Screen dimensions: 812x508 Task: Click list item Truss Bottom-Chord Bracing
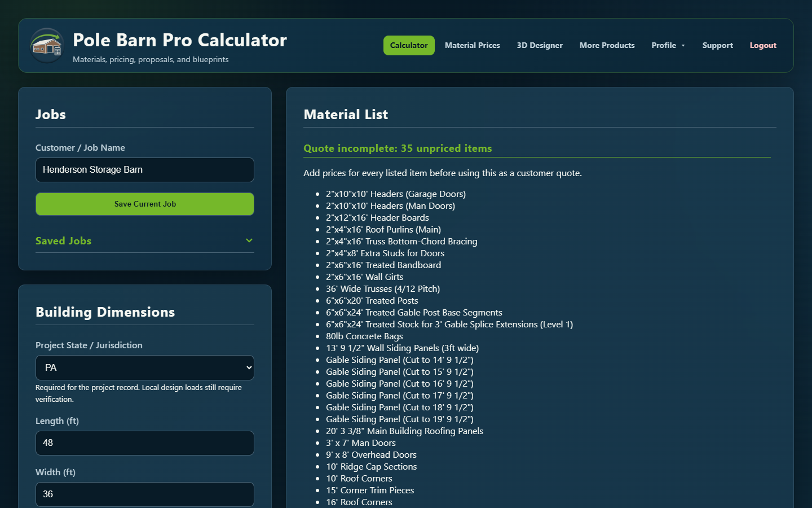(x=401, y=241)
